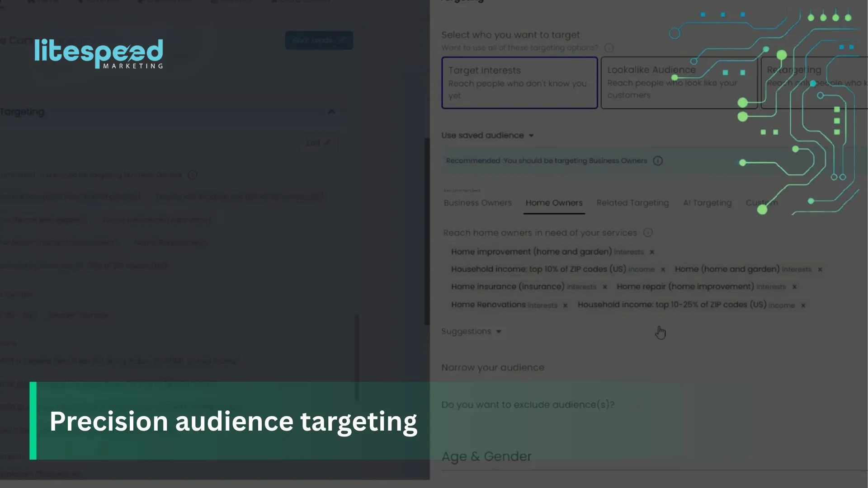Remove the Home Renovations interest tag

pyautogui.click(x=565, y=306)
